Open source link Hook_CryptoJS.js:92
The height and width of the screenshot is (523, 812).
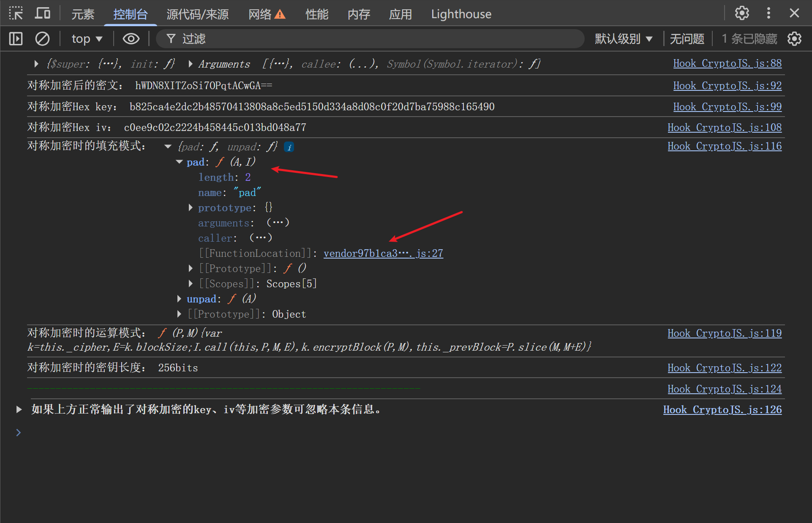coord(727,86)
